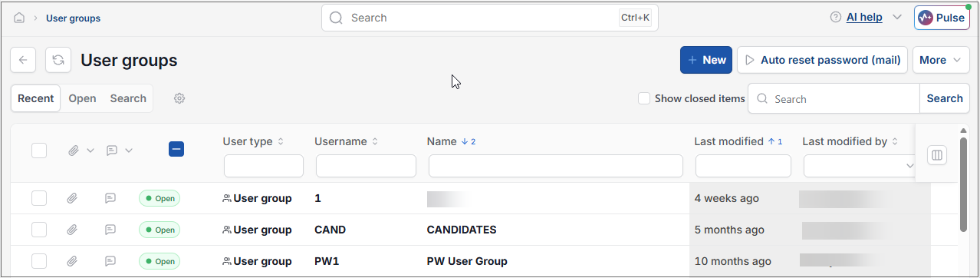Click the AI help question mark icon
This screenshot has height=278, width=980.
coord(836,17)
